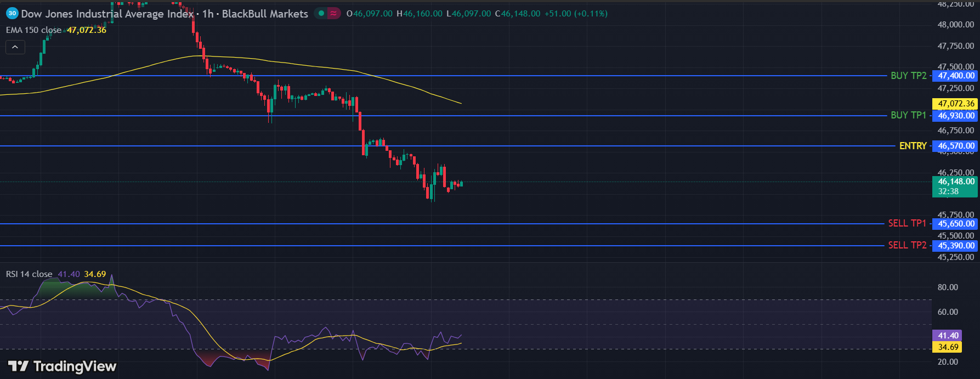Click the Dow Jones symbol logo icon
This screenshot has height=379, width=980.
pos(12,14)
